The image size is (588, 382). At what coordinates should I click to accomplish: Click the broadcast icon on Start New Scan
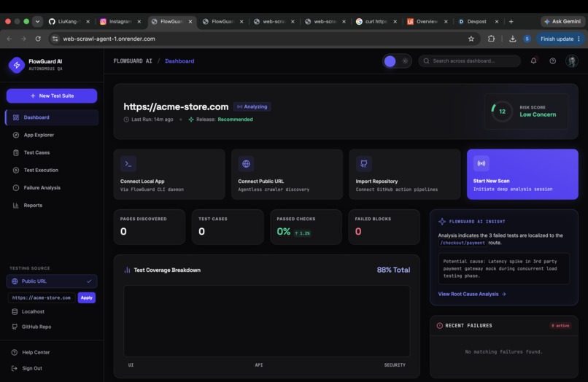[481, 163]
